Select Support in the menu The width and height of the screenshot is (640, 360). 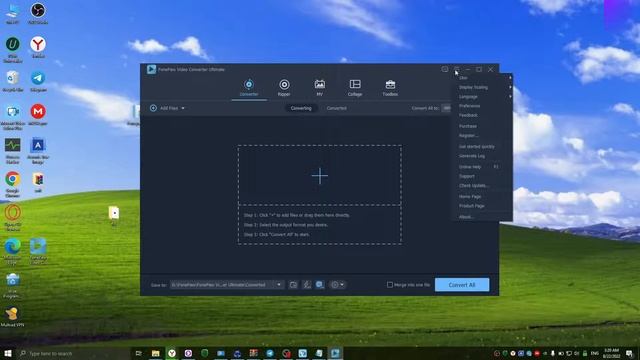pos(482,176)
